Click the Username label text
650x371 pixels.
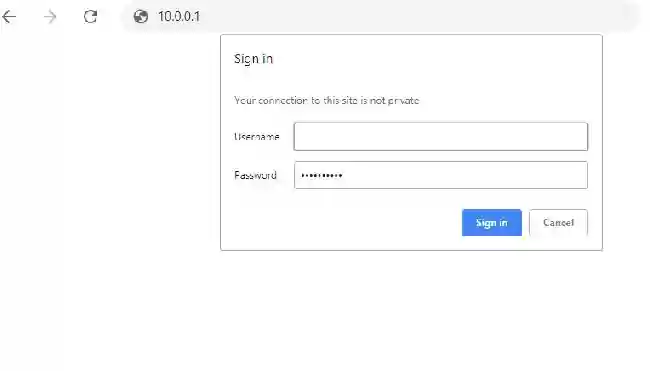(257, 136)
